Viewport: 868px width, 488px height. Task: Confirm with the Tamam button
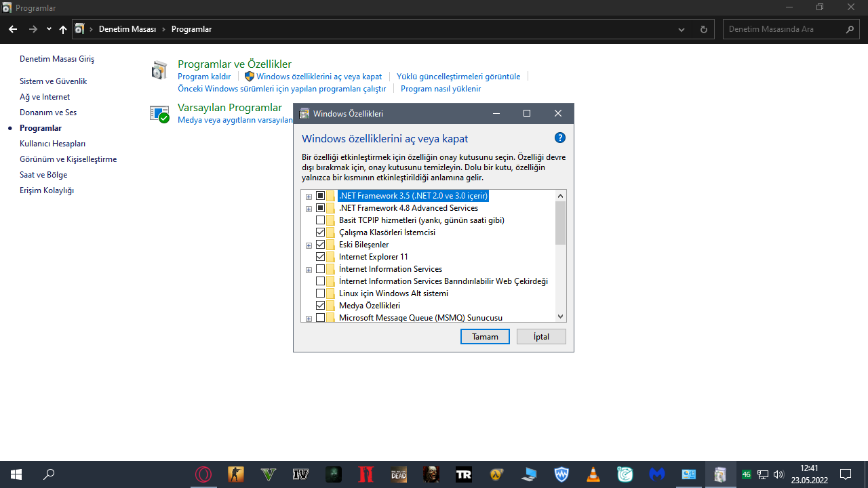tap(485, 336)
